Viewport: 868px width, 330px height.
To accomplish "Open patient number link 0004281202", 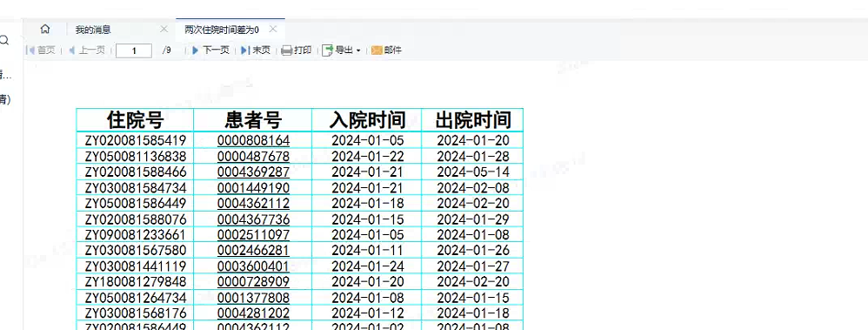I will 254,313.
